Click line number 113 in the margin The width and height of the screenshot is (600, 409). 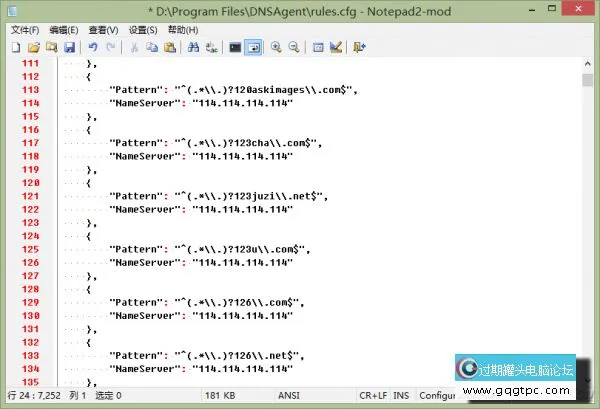tap(31, 90)
